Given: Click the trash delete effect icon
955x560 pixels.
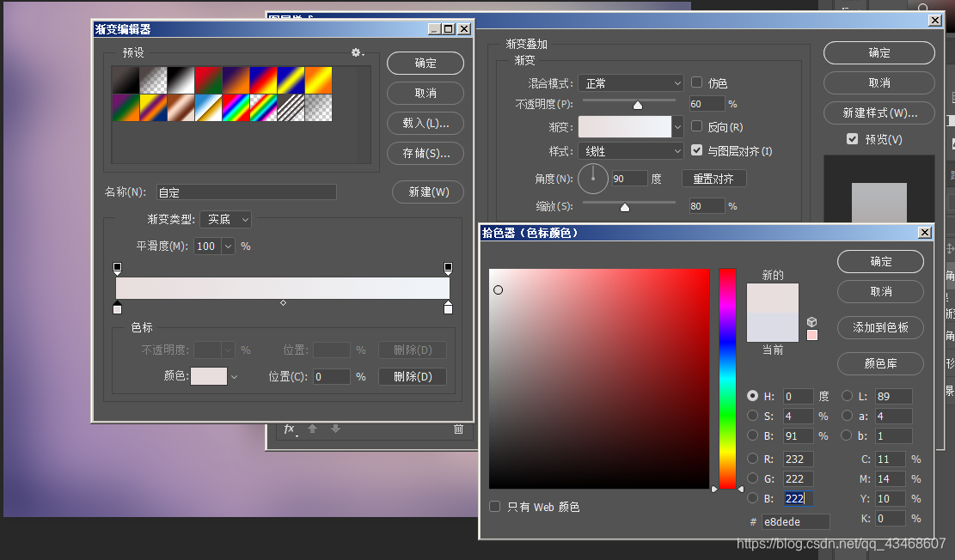Looking at the screenshot, I should tap(458, 429).
